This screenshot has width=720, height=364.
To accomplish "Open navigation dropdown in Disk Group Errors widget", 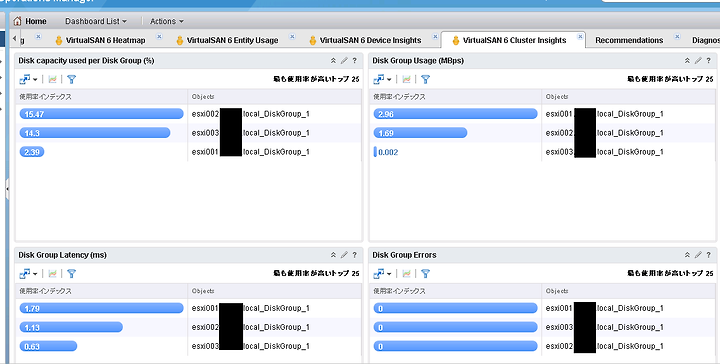I will 382,274.
